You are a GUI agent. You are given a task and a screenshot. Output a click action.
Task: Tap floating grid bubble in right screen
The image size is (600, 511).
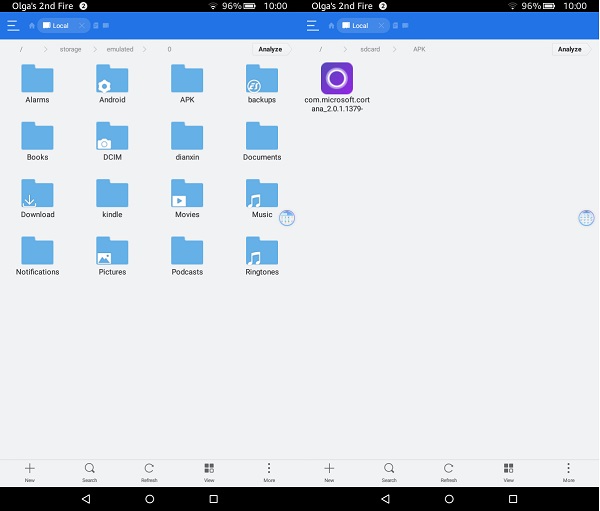click(586, 218)
